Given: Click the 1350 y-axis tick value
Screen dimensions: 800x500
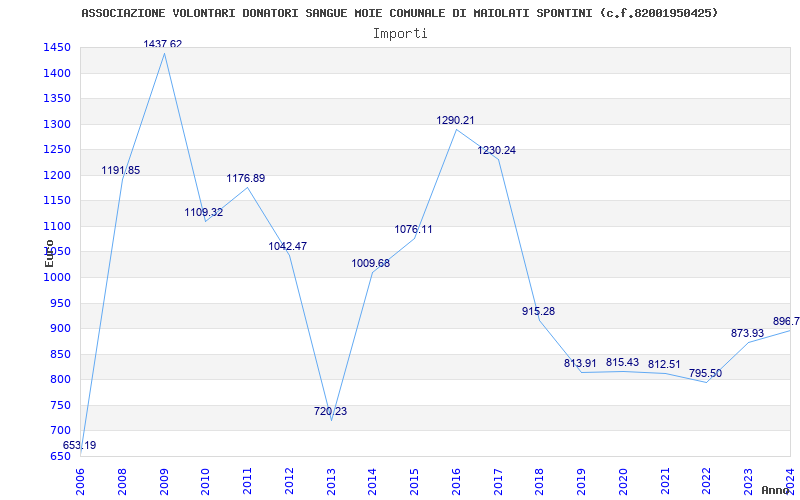Looking at the screenshot, I should (57, 99).
